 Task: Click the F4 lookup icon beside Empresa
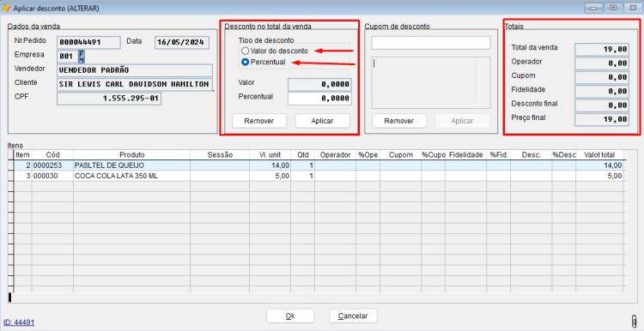[82, 57]
